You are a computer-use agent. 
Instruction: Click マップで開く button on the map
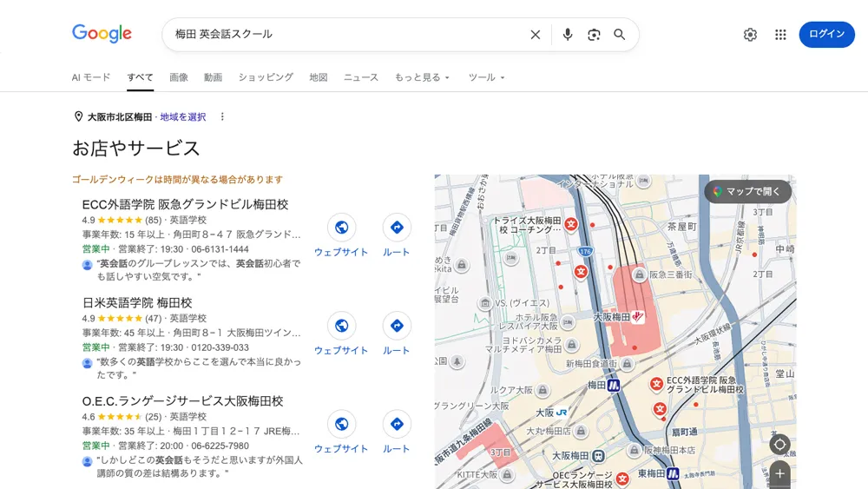747,192
